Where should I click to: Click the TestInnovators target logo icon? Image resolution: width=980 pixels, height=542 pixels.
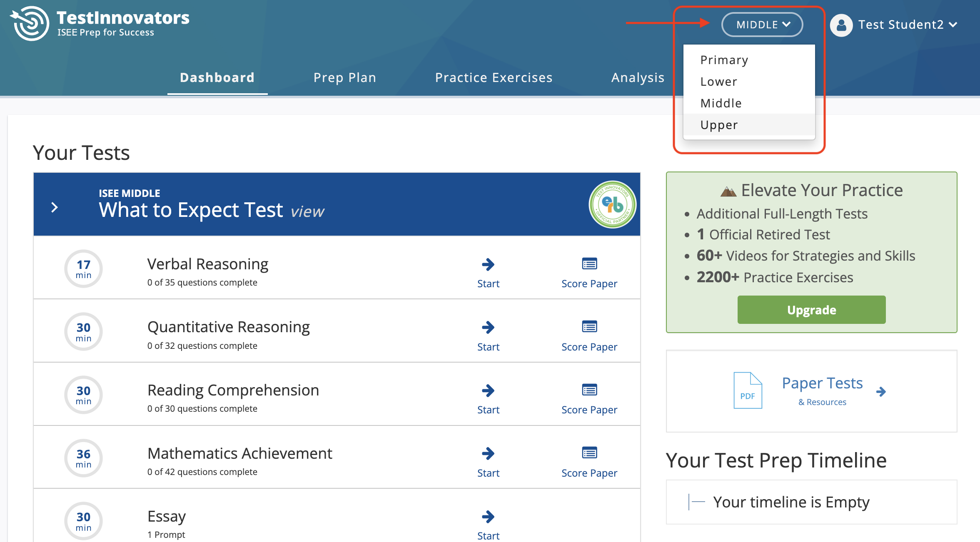click(29, 23)
